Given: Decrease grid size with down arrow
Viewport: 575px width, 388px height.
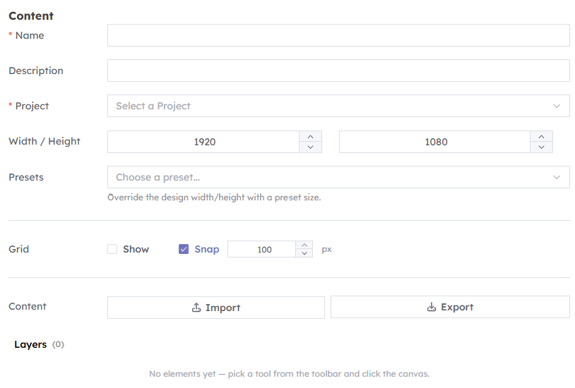Looking at the screenshot, I should [304, 253].
